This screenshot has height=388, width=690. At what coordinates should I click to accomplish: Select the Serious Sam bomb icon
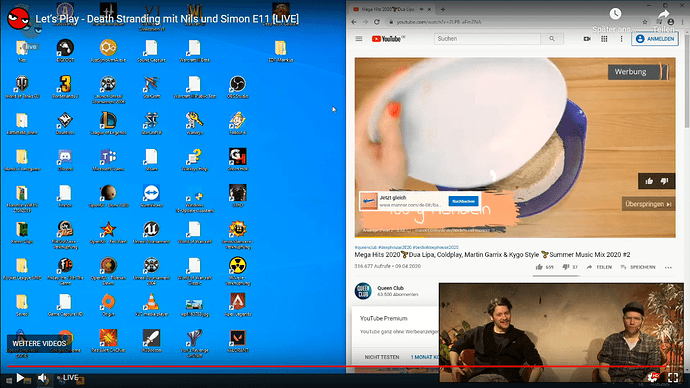coord(238,229)
